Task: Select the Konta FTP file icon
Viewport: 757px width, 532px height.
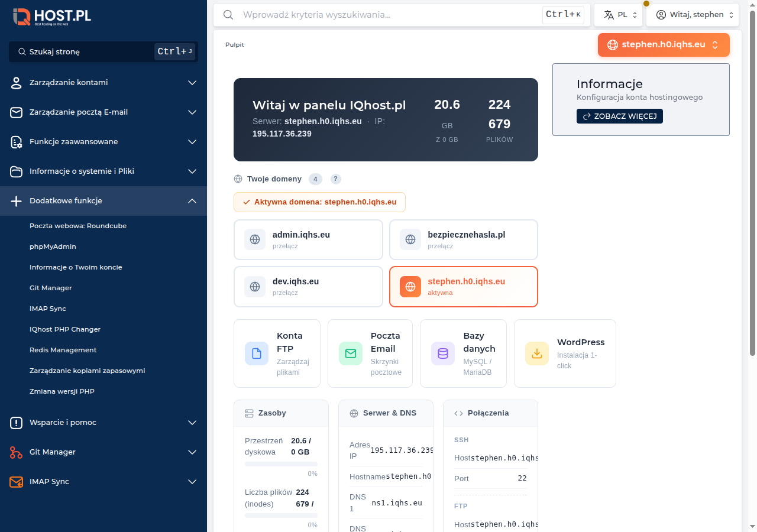Action: point(256,353)
